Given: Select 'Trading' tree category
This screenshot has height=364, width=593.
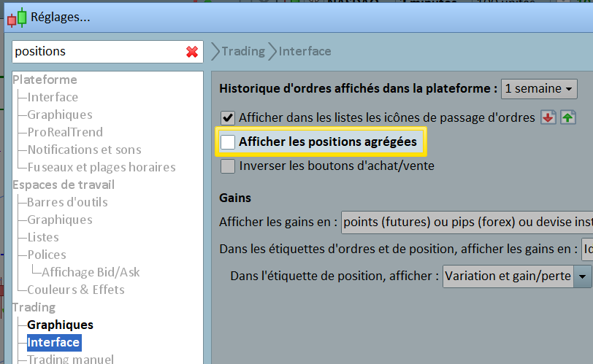Looking at the screenshot, I should point(34,307).
